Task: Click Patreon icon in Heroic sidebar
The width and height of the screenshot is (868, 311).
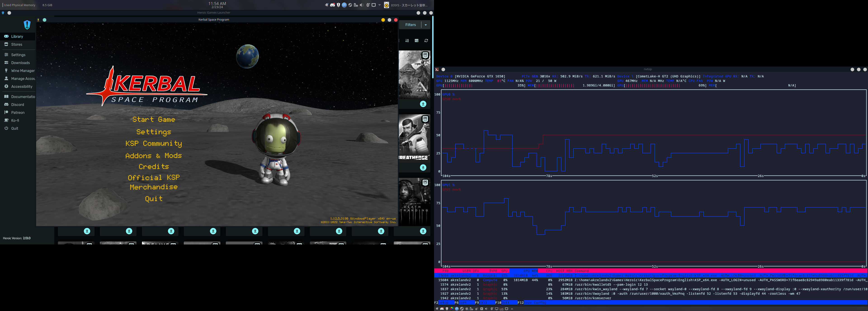Action: click(6, 112)
